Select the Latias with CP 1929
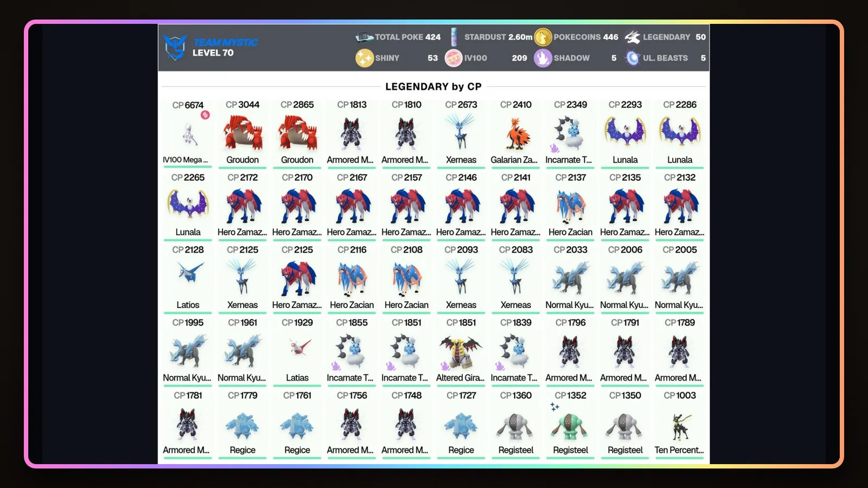This screenshot has width=868, height=488. (x=297, y=351)
